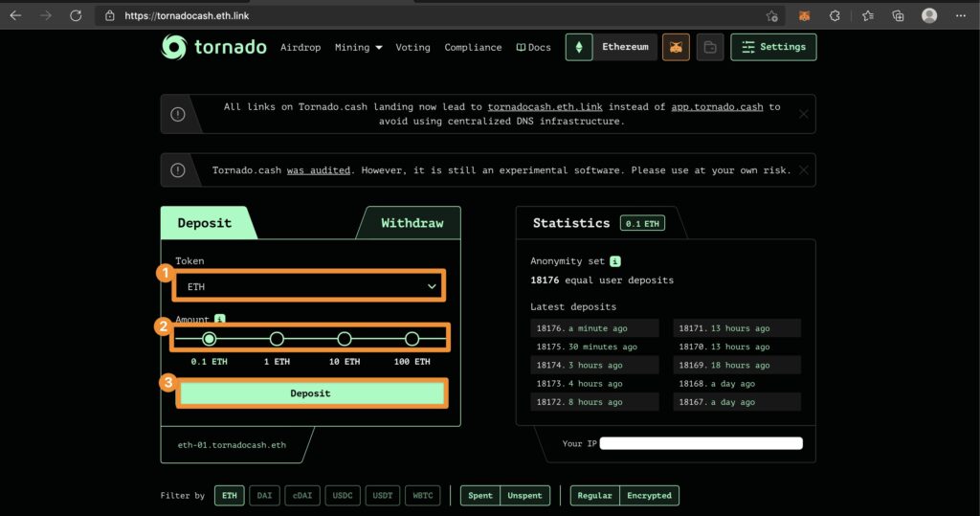Select the 1 ETH amount option
Screen dimensions: 980x516
coord(277,339)
